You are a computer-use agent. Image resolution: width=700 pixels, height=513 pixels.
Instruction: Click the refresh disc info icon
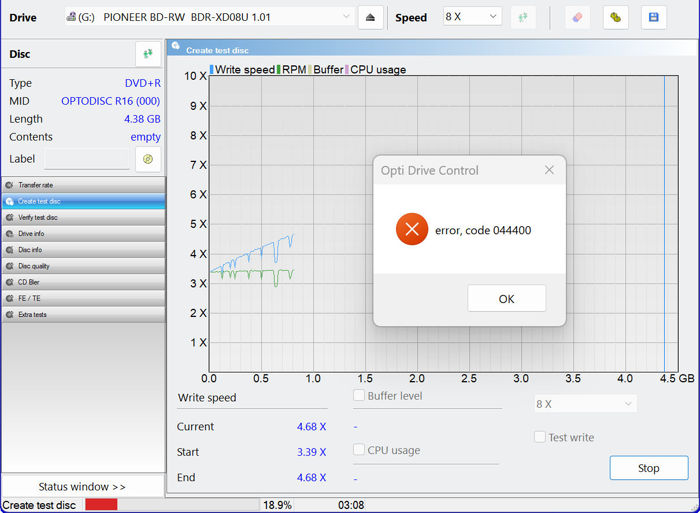(x=148, y=54)
